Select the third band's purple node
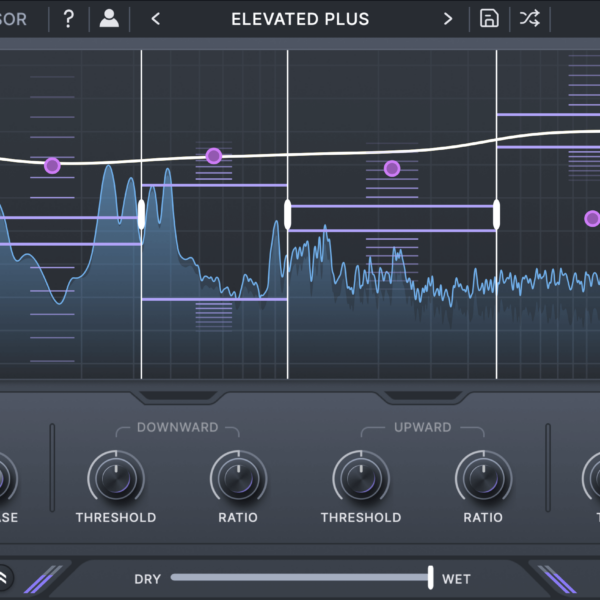The height and width of the screenshot is (600, 600). pos(392,168)
